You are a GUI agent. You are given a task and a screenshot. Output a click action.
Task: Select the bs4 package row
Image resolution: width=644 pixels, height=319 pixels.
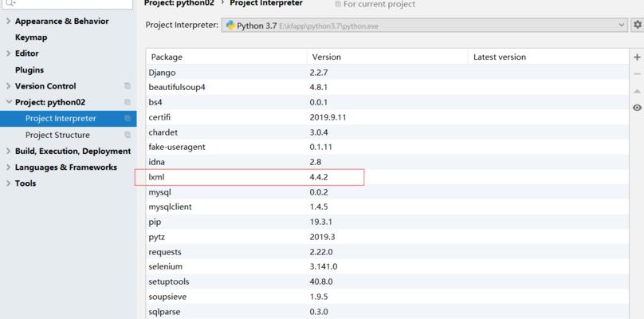coord(387,102)
